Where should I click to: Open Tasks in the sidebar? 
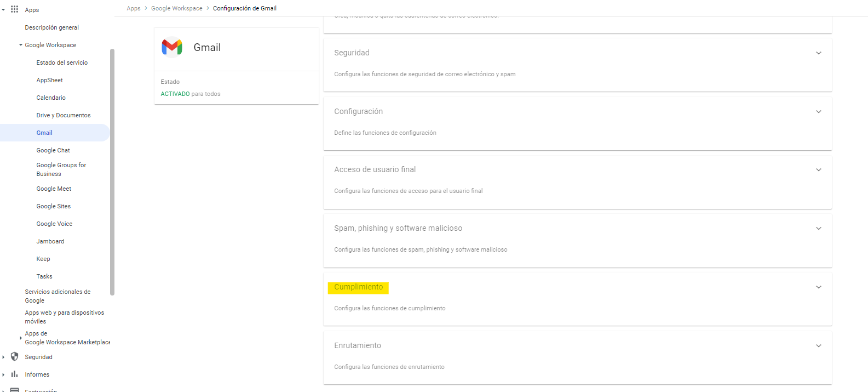tap(44, 276)
